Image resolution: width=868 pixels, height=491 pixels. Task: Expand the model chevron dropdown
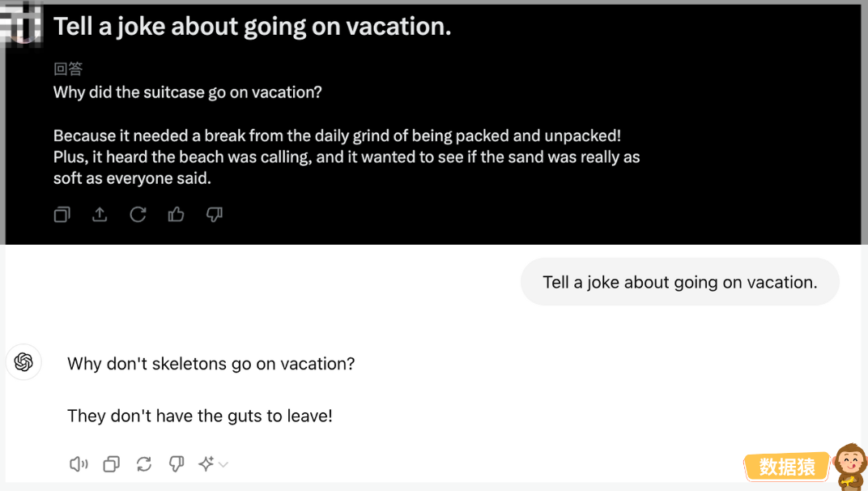coord(223,464)
